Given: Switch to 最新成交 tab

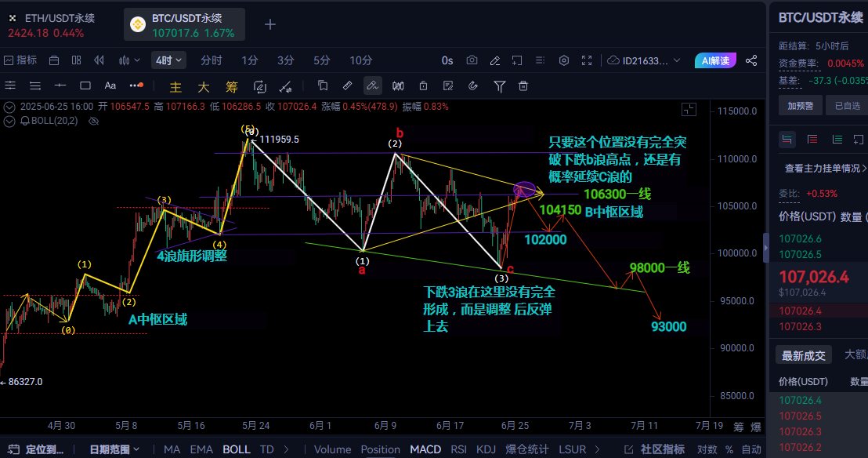Looking at the screenshot, I should [x=803, y=355].
